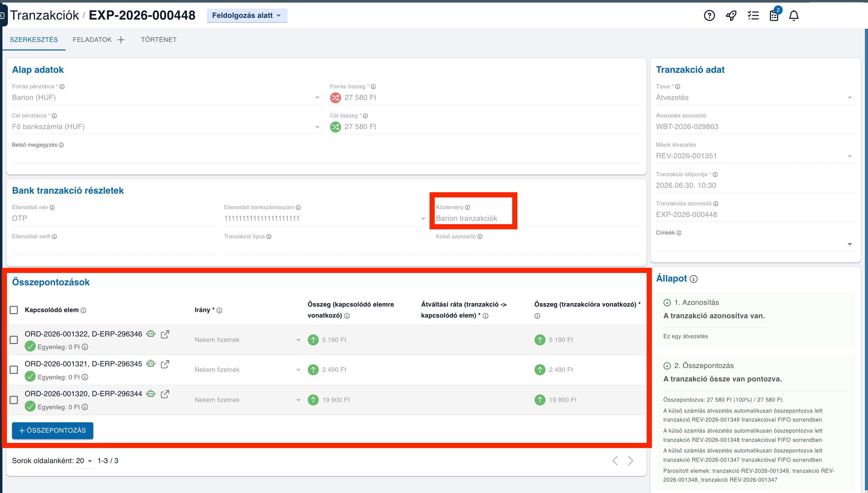868x493 pixels.
Task: Click the + ÖSSZEPONTOZÁS button
Action: (x=52, y=431)
